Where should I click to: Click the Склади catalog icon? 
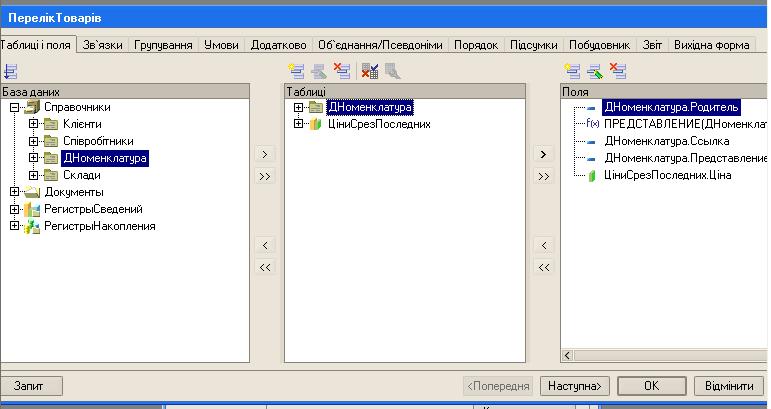point(51,175)
